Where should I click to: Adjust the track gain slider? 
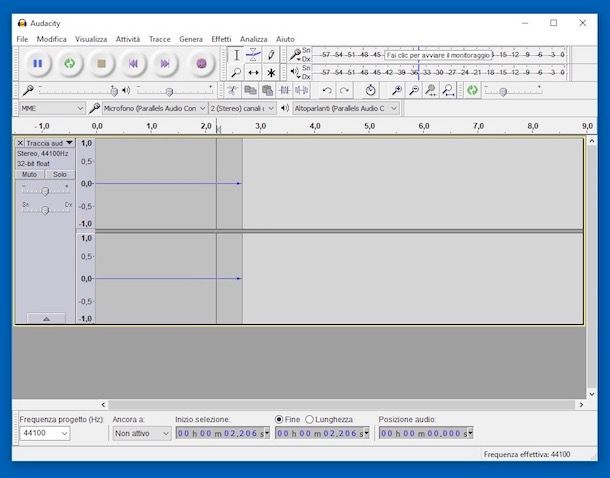(x=45, y=191)
